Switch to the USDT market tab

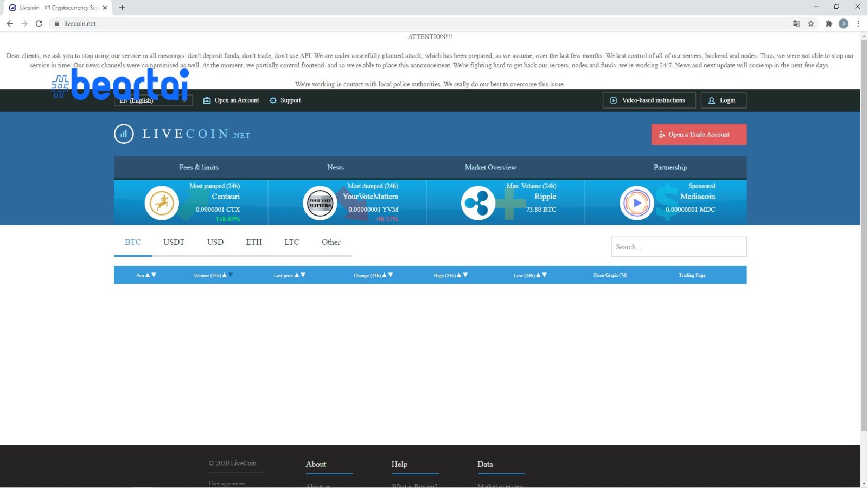(x=174, y=242)
